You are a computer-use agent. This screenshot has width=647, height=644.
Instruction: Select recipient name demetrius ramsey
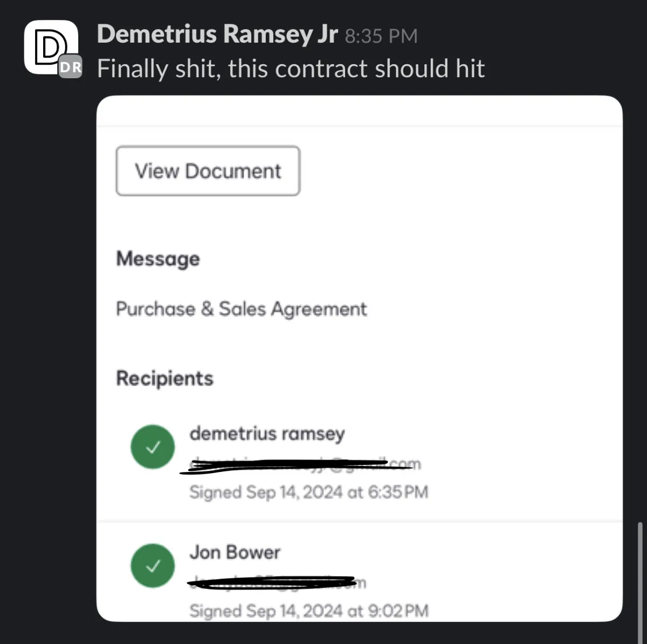click(x=267, y=433)
